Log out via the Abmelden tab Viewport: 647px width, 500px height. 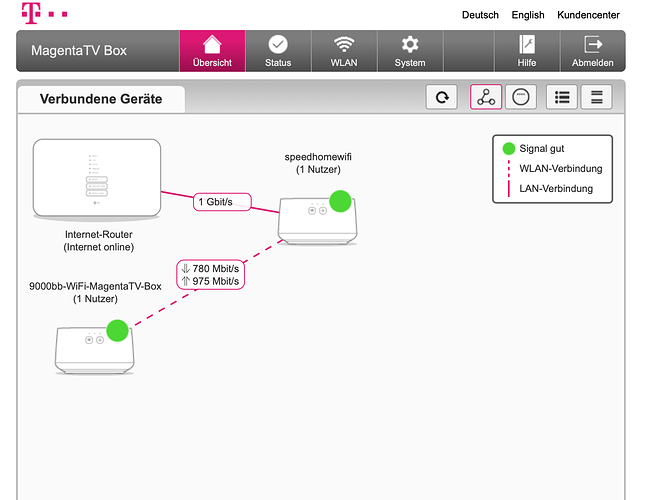point(593,51)
